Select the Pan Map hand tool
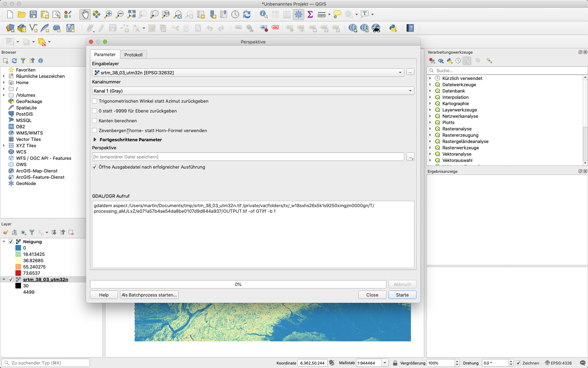This screenshot has width=588, height=368. click(x=85, y=14)
